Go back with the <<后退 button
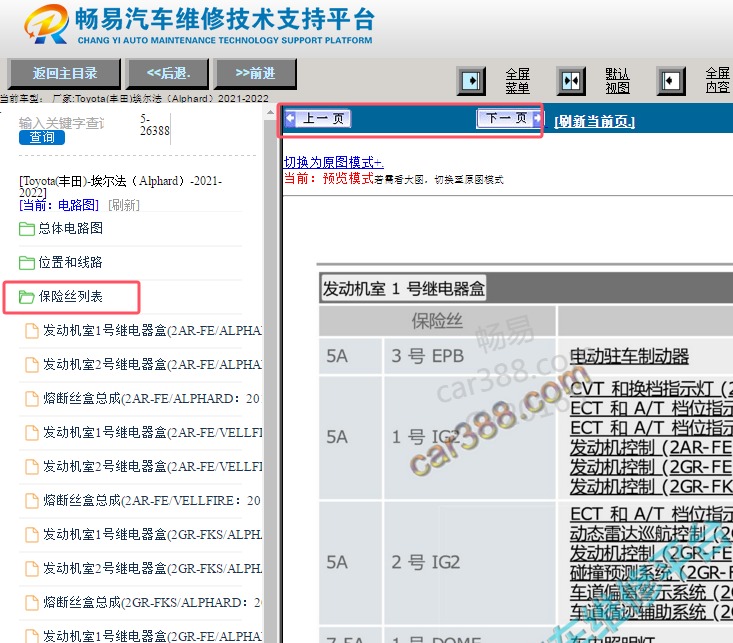 (168, 73)
